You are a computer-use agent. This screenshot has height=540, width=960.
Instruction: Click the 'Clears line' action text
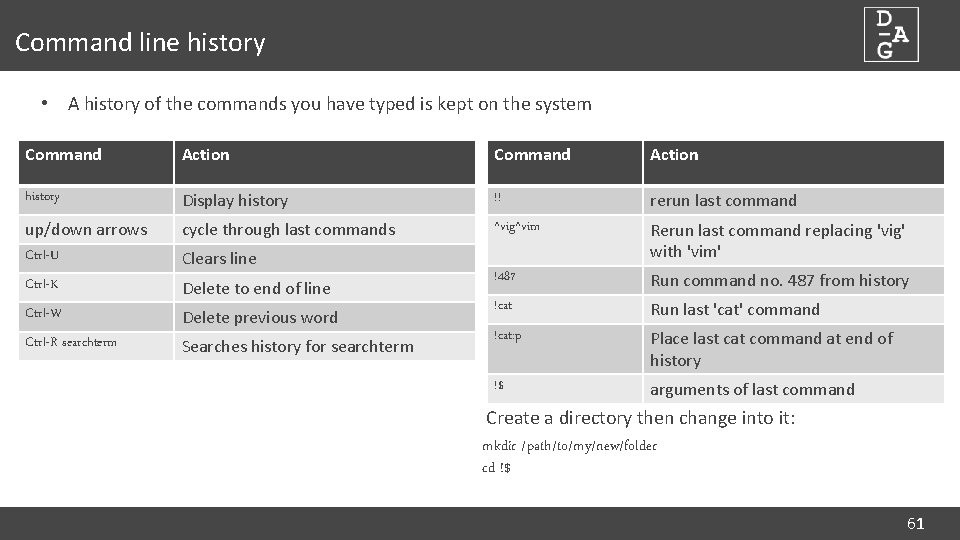(x=219, y=259)
